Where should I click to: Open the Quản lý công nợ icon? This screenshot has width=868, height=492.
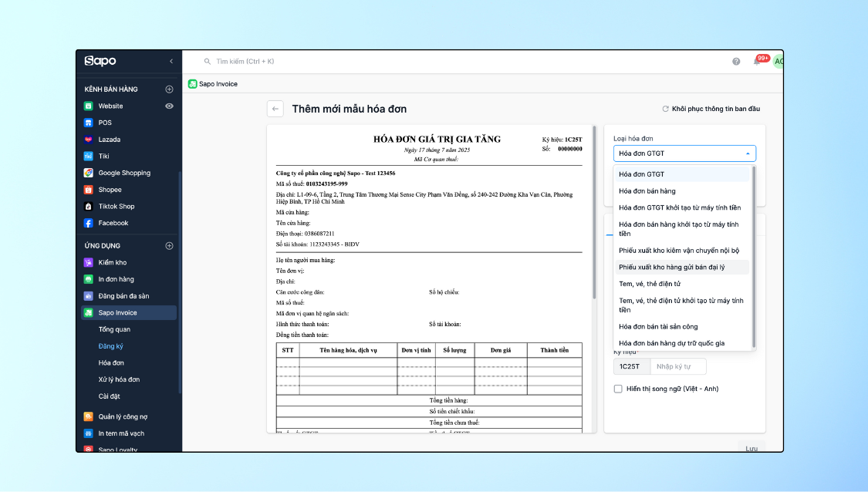[88, 416]
